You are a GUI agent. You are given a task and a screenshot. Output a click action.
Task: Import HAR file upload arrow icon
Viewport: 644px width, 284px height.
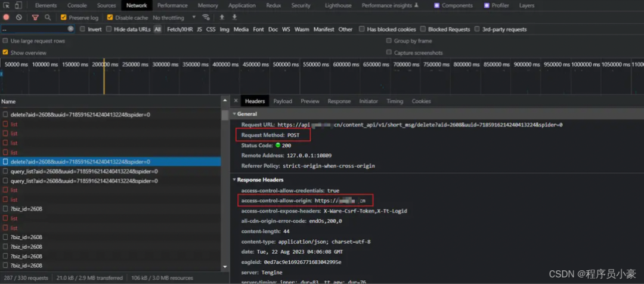point(222,17)
